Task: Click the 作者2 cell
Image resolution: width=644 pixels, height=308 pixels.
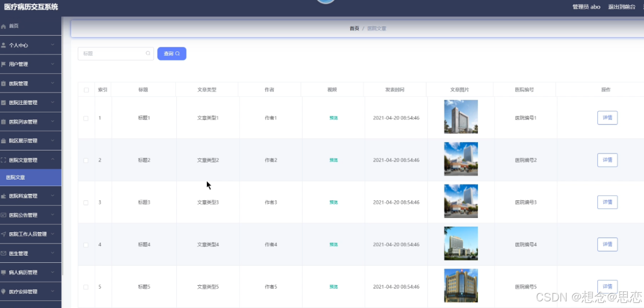Action: 271,160
